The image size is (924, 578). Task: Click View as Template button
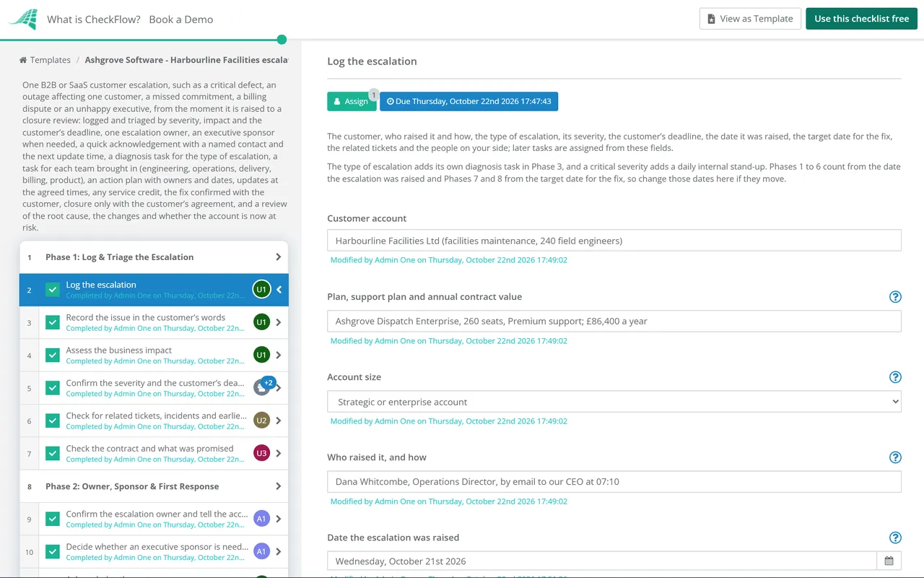click(750, 19)
